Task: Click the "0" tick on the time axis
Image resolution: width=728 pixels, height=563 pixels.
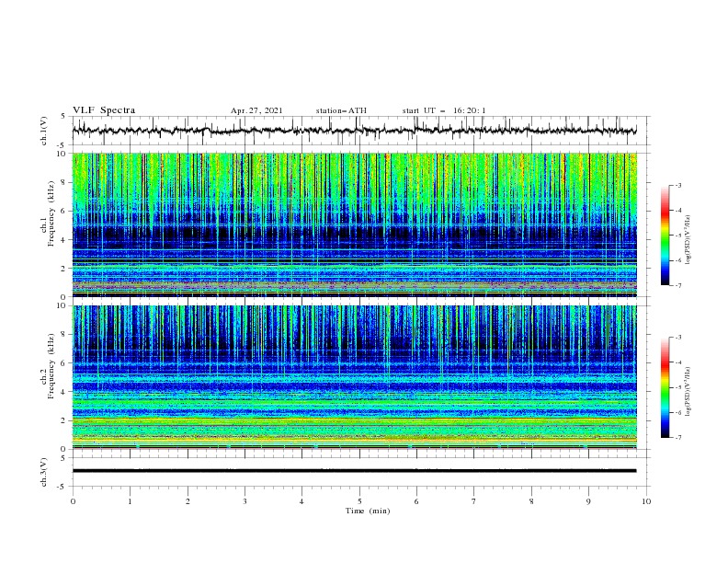Action: 73,501
